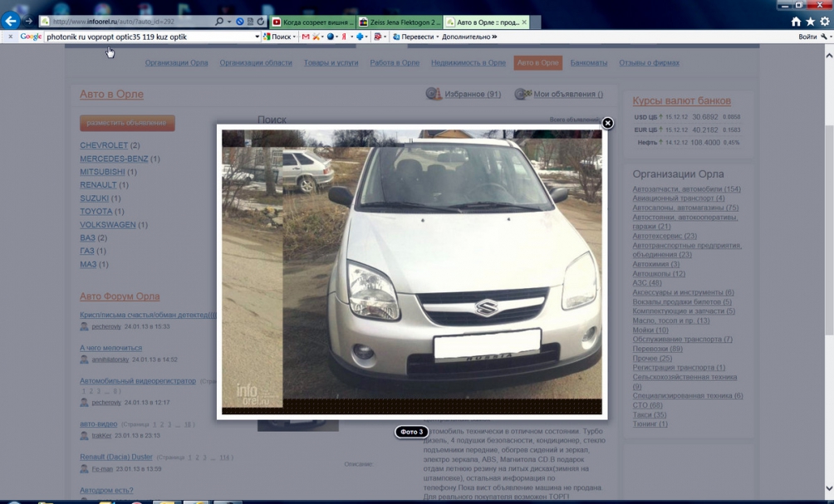The height and width of the screenshot is (504, 834).
Task: Expand the Перевести translate dropdown
Action: point(437,37)
